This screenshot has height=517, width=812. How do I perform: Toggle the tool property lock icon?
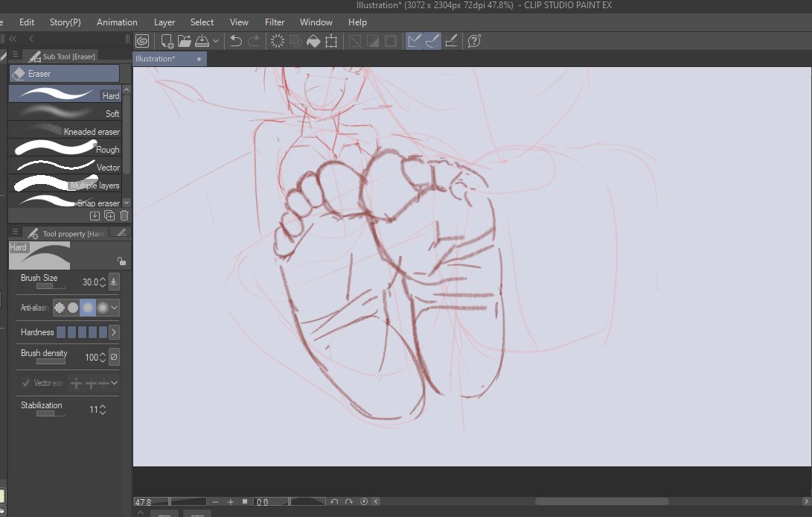pyautogui.click(x=121, y=261)
